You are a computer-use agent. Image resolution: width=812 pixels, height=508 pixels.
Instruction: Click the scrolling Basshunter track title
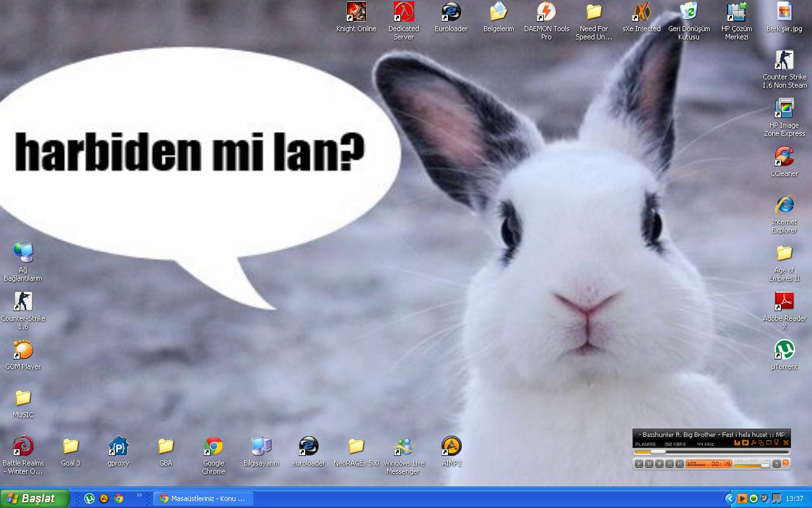pos(712,434)
